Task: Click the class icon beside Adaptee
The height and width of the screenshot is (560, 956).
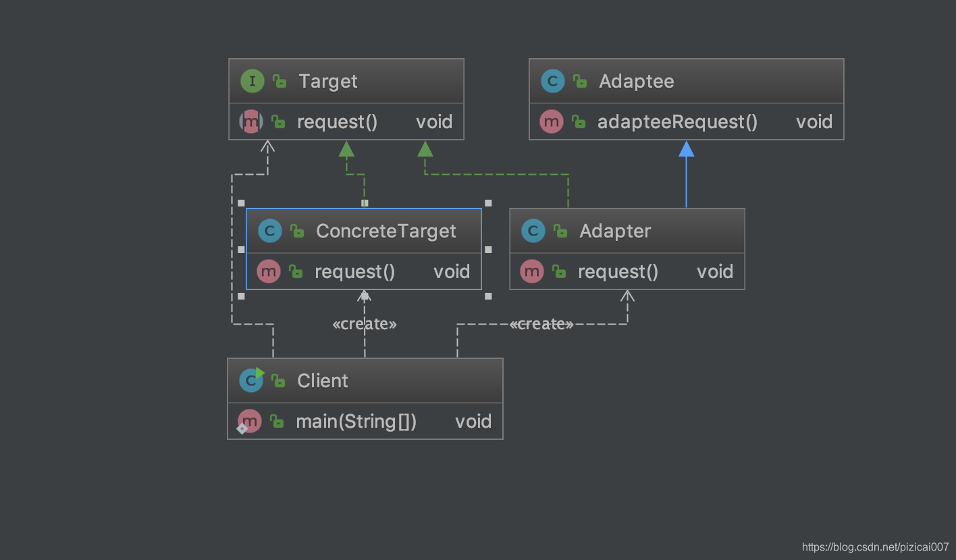Action: (552, 82)
